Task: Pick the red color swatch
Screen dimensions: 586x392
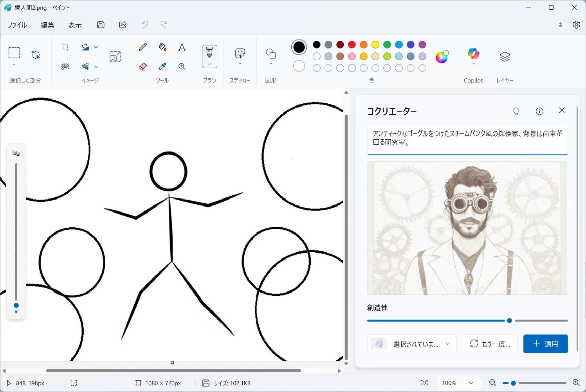Action: click(352, 45)
